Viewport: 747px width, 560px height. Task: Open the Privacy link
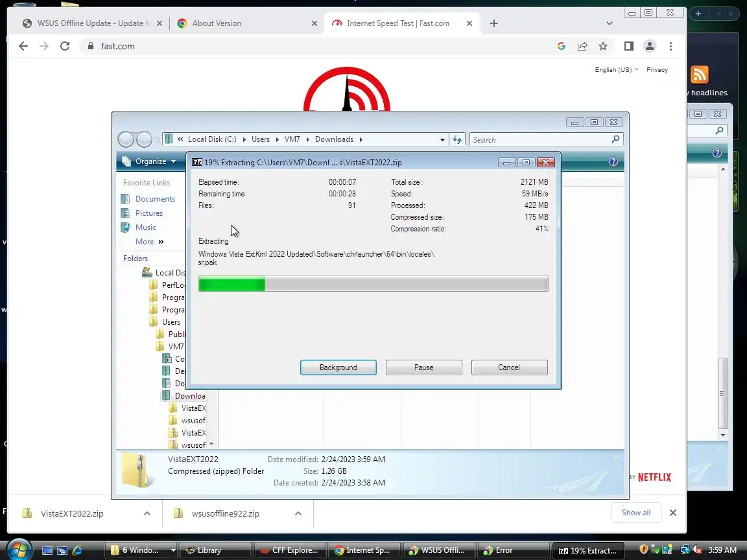tap(657, 69)
